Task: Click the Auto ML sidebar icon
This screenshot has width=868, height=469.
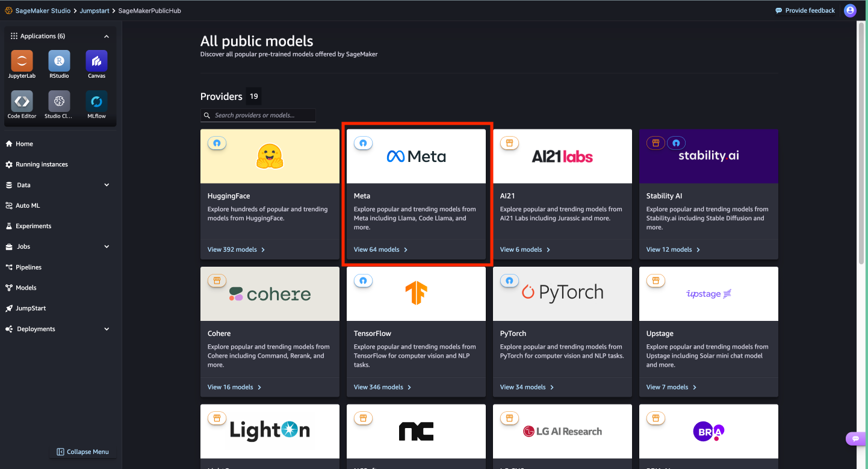Action: (x=9, y=205)
